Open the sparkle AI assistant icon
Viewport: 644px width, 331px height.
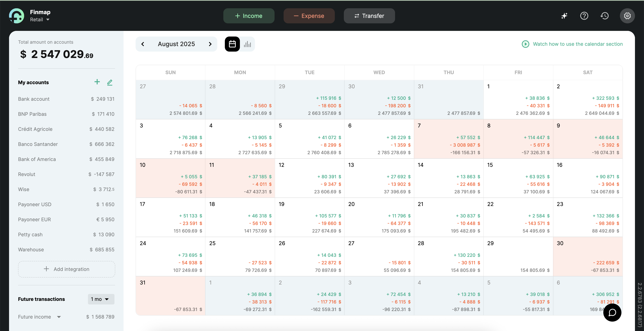click(564, 16)
